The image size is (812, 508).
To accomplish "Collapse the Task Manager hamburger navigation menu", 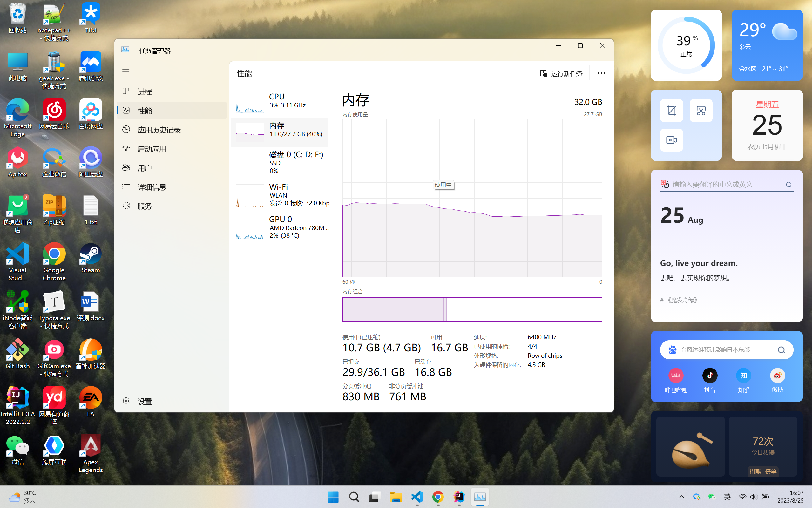I will pyautogui.click(x=126, y=72).
